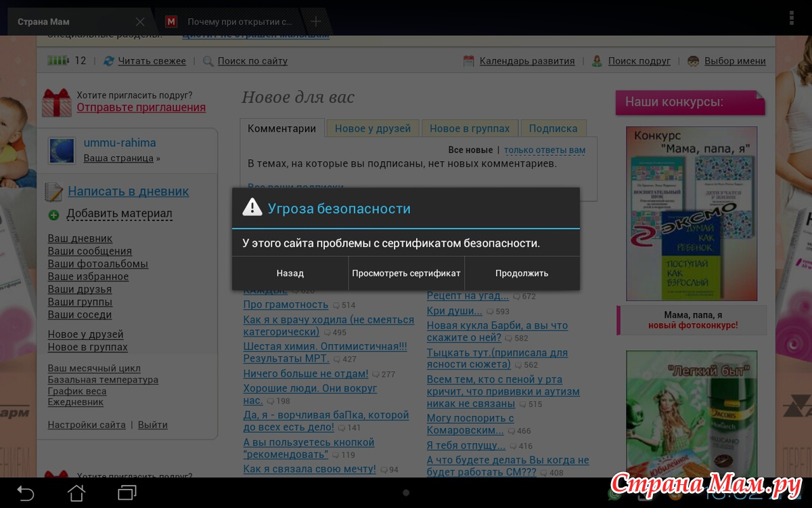The height and width of the screenshot is (508, 812).
Task: Tap the Android home icon
Action: pyautogui.click(x=76, y=492)
